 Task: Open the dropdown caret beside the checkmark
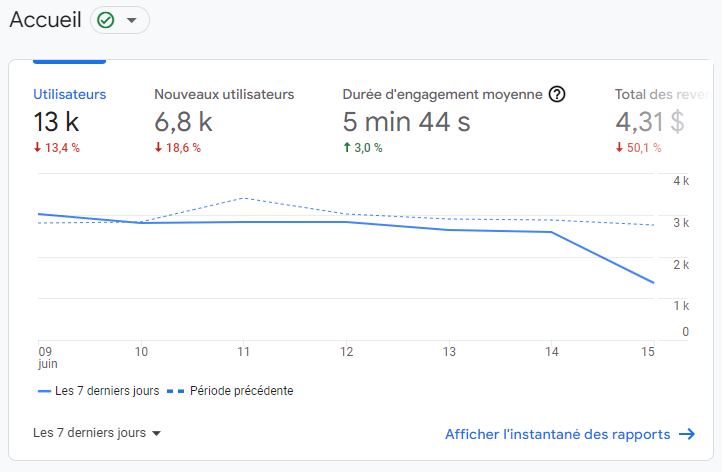[x=131, y=20]
